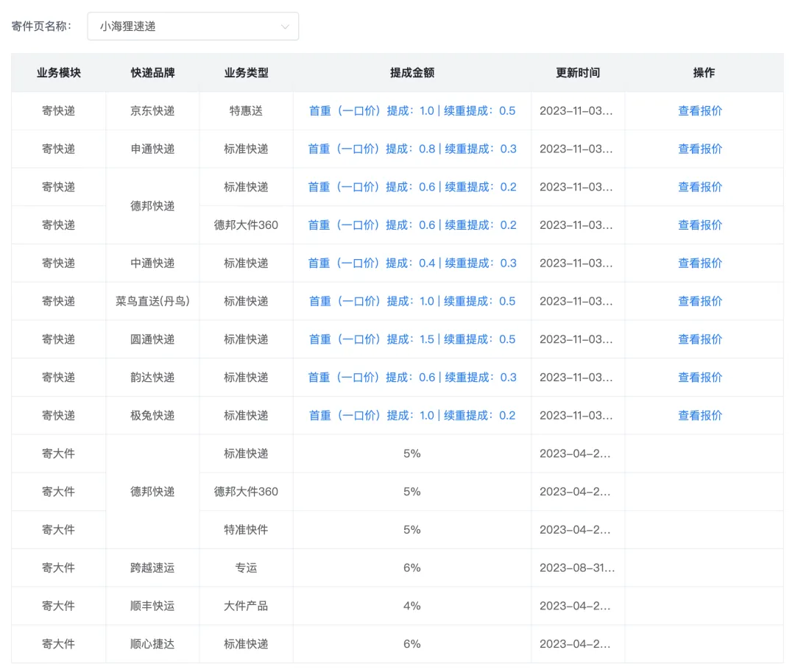Image resolution: width=795 pixels, height=672 pixels.
Task: Click the 2023-08-31... update time cell
Action: tap(577, 567)
